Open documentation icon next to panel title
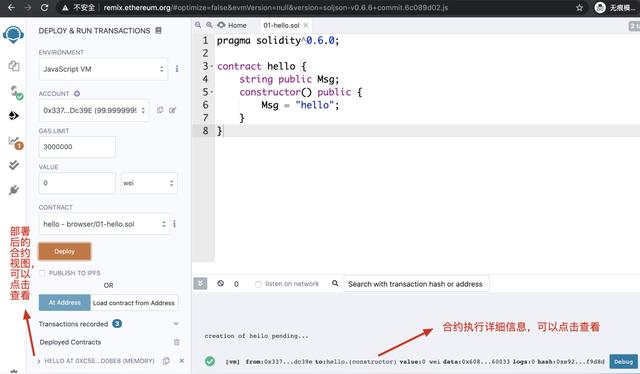Image resolution: width=640 pixels, height=374 pixels. [x=158, y=31]
